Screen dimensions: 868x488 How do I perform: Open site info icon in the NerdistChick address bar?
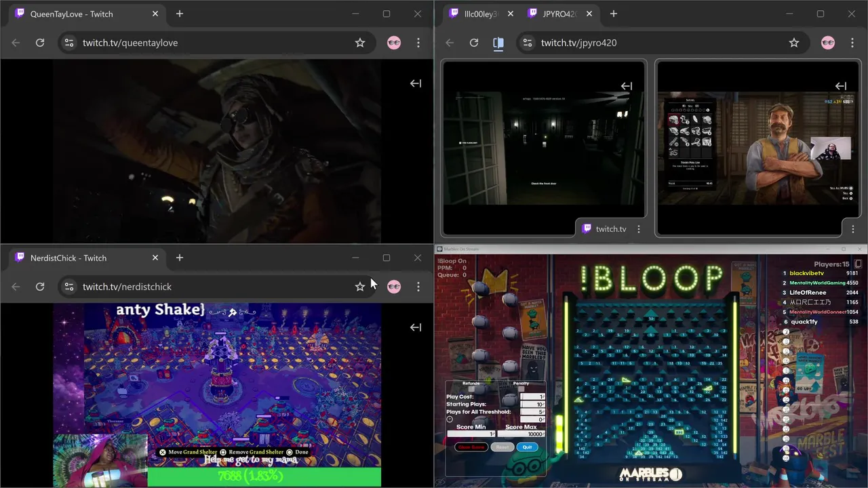coord(68,287)
